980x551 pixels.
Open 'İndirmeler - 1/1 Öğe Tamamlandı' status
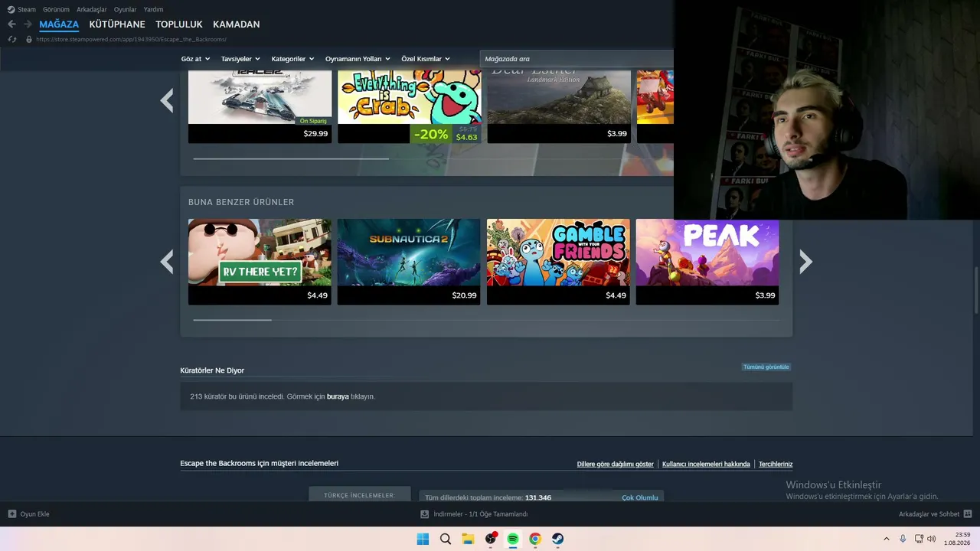[481, 514]
